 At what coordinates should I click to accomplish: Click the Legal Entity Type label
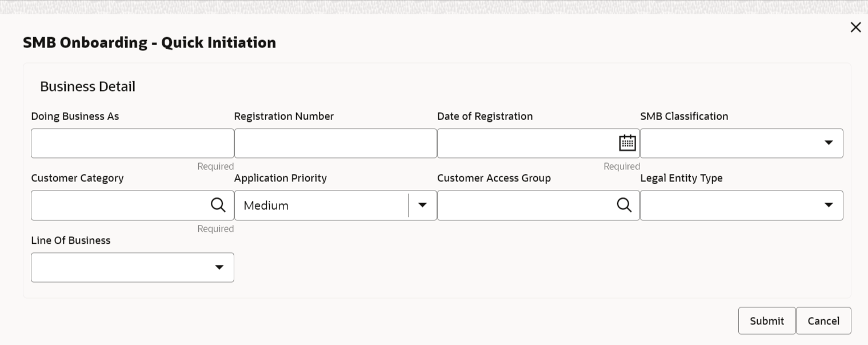pyautogui.click(x=681, y=178)
